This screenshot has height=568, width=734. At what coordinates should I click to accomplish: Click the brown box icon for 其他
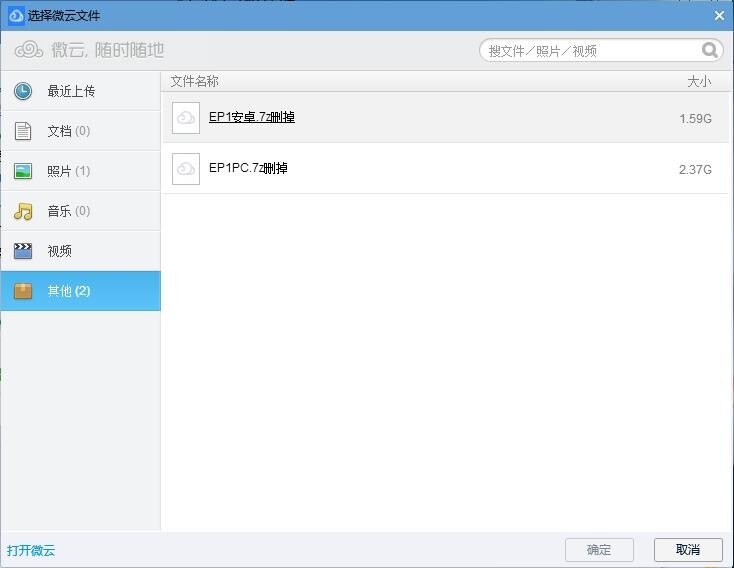(23, 291)
